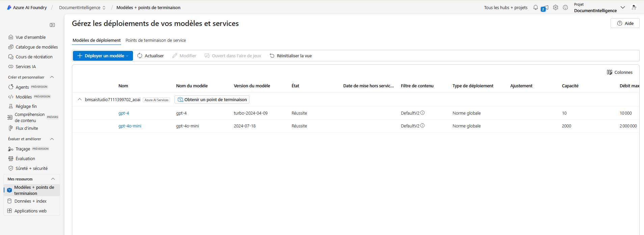Image resolution: width=644 pixels, height=235 pixels.
Task: Click info icon beside gpt-4o-mini DefaultV2 filter
Action: (423, 126)
